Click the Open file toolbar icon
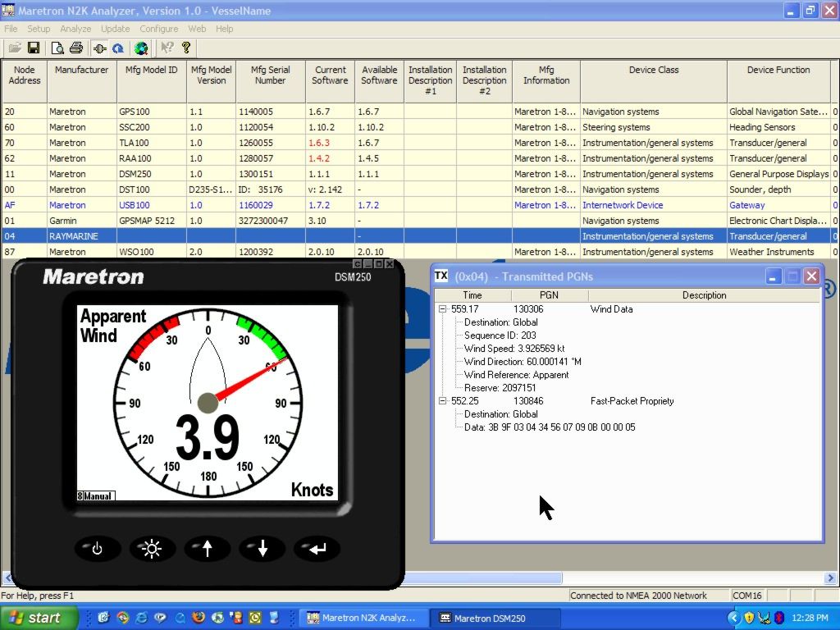 pyautogui.click(x=15, y=48)
